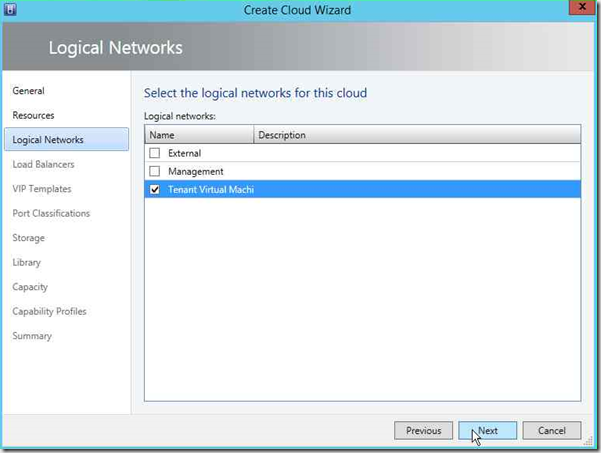This screenshot has height=453, width=601.
Task: Open the Capability Profiles page
Action: pos(49,311)
